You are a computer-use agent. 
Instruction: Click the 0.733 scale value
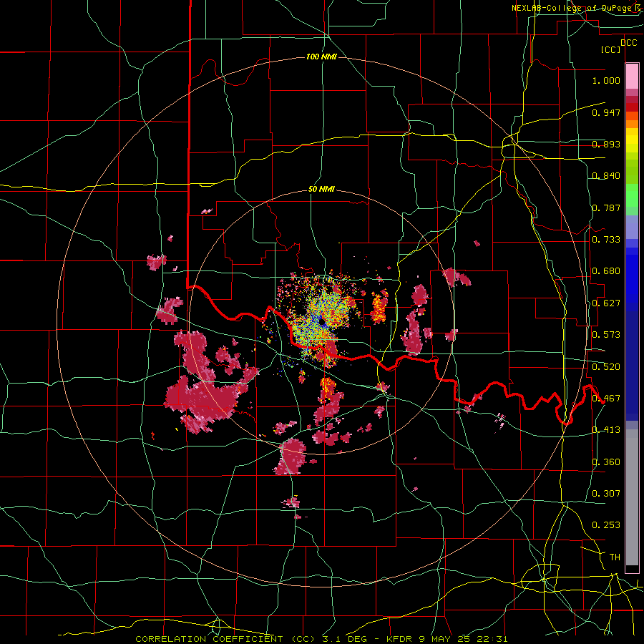(606, 240)
